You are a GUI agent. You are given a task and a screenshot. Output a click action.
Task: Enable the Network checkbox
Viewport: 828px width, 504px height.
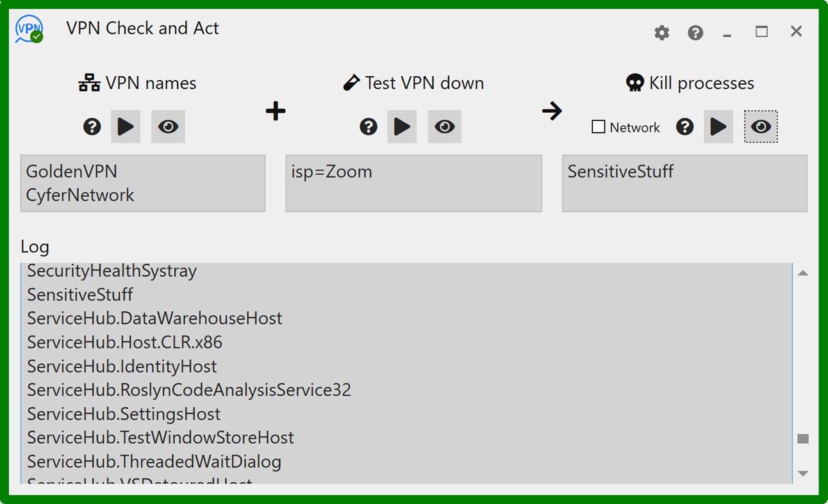click(x=599, y=127)
